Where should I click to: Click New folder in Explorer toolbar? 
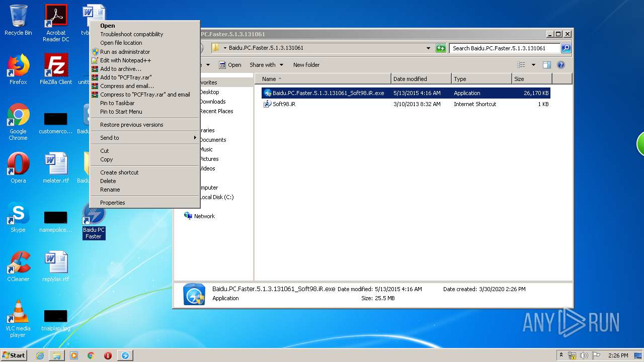tap(306, 65)
